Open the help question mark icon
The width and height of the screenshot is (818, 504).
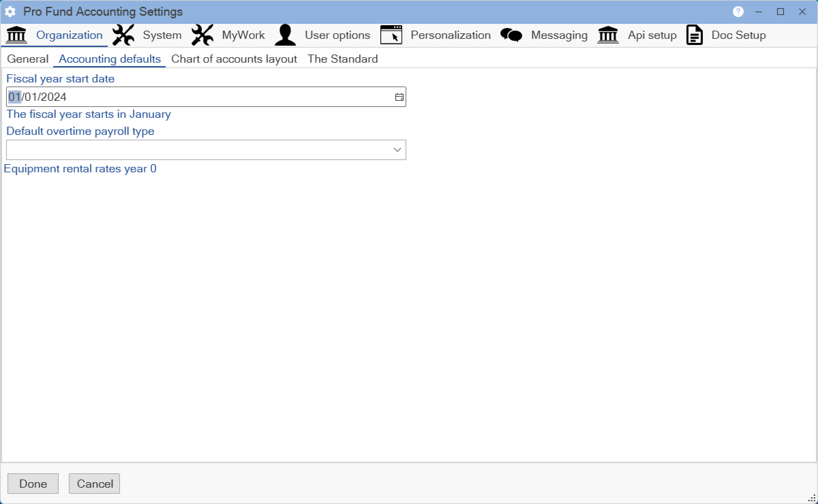[738, 12]
